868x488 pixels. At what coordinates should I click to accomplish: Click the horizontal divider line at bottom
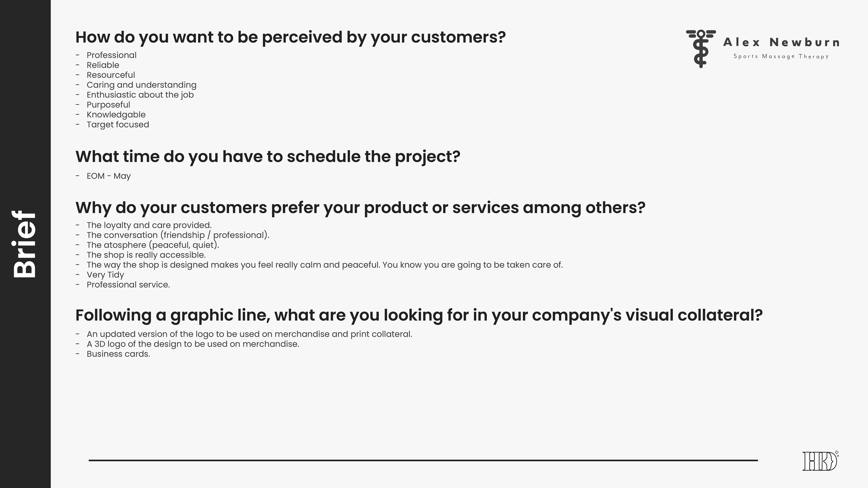[x=423, y=460]
